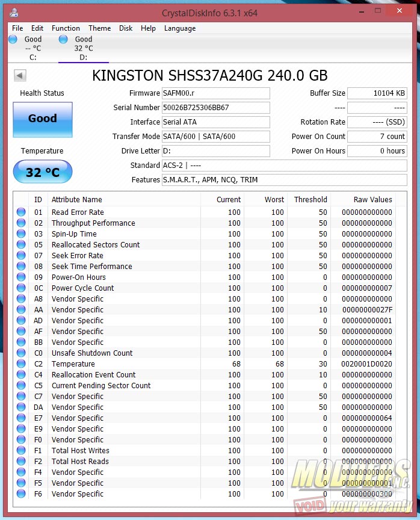Click status icon for Reallocated Sectors Count

point(21,244)
